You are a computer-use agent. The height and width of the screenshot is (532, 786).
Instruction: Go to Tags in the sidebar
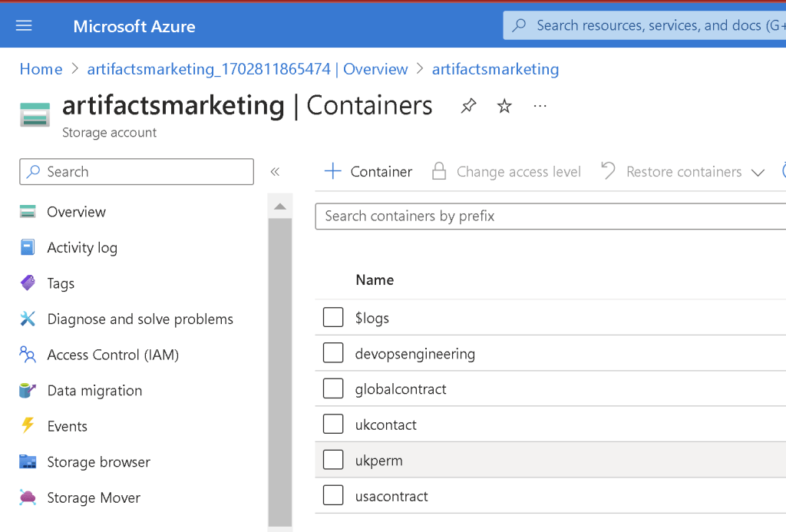coord(61,283)
